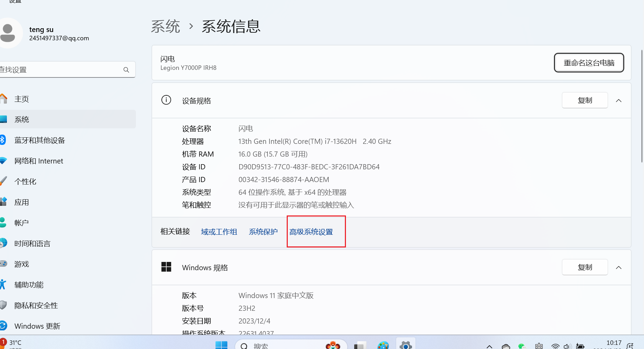The width and height of the screenshot is (644, 349).
Task: Collapse the Windows 规格 section chevron
Action: point(619,267)
